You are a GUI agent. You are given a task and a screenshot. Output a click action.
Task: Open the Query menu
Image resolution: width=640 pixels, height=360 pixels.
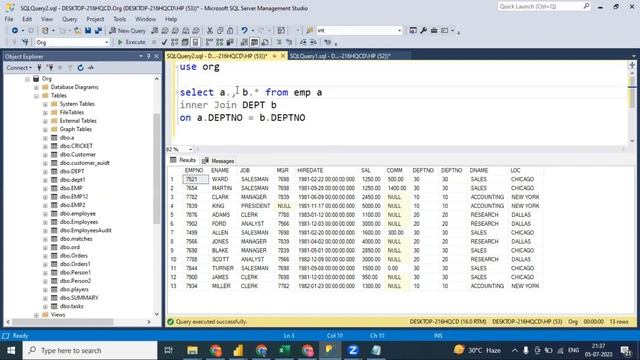tap(69, 19)
